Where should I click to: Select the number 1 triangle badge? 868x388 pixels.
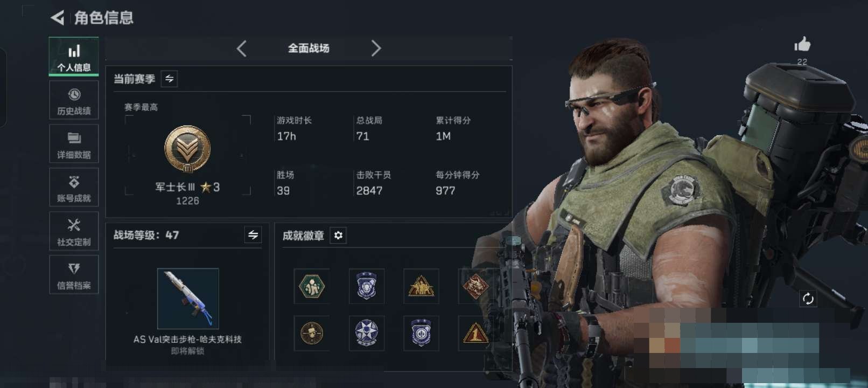[x=475, y=333]
